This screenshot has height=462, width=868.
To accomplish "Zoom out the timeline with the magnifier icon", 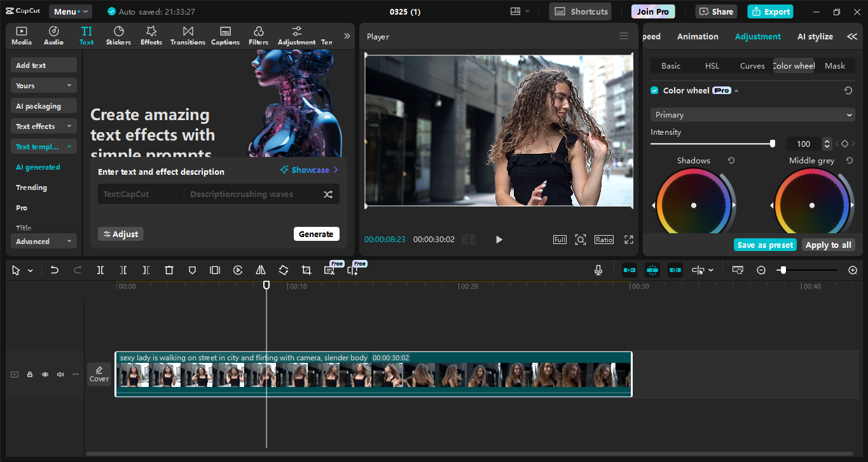I will 761,270.
